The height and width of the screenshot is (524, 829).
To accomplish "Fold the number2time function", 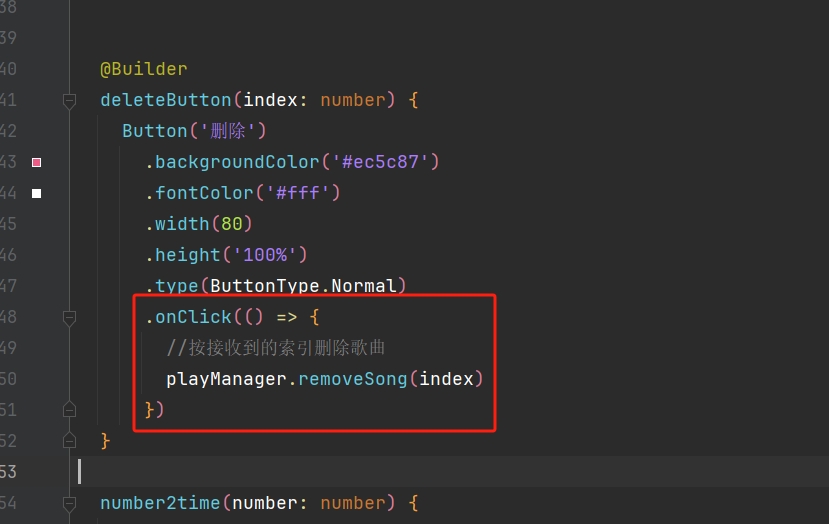I will tap(69, 503).
